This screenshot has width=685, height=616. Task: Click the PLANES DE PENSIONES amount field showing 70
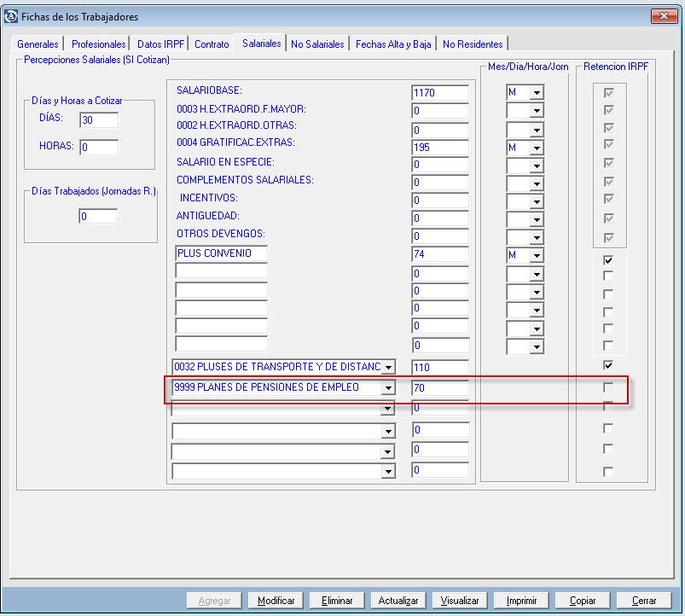[x=440, y=387]
